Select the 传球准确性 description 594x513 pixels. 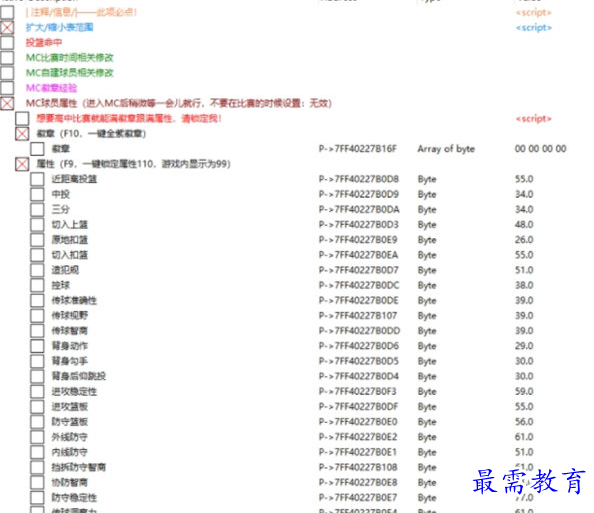(x=74, y=300)
